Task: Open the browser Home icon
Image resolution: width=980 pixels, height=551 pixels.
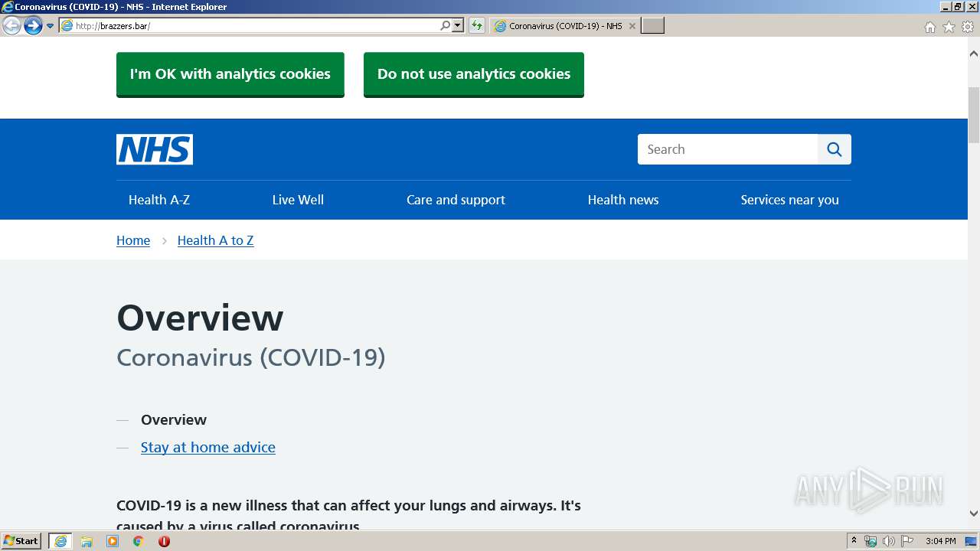Action: click(x=930, y=27)
